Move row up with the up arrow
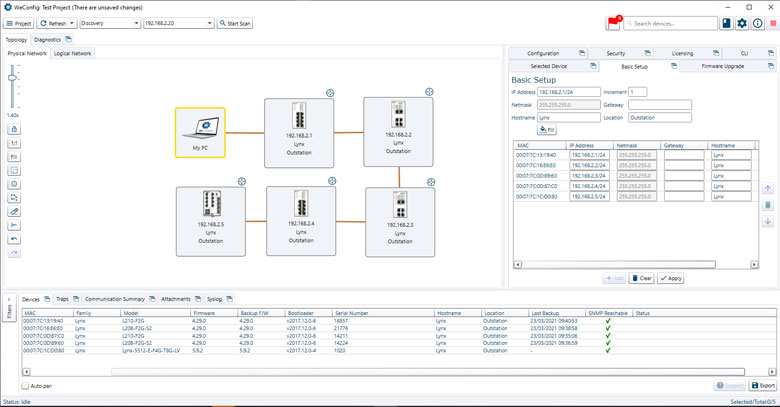The width and height of the screenshot is (780, 407). click(768, 189)
